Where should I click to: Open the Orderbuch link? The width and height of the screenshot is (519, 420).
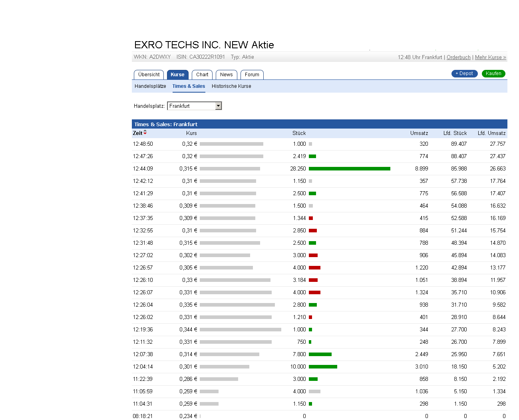pos(458,57)
